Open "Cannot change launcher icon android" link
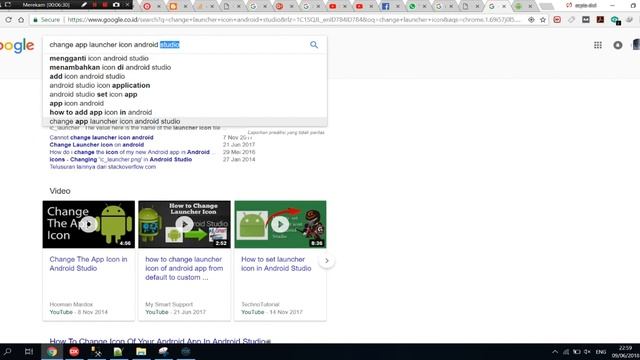The image size is (640, 360). coord(101,138)
